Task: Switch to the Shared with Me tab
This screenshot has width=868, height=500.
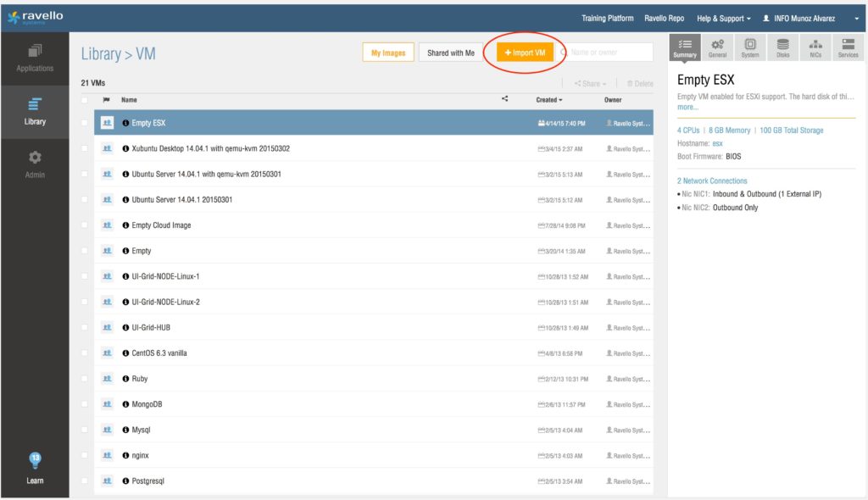Action: click(x=451, y=53)
